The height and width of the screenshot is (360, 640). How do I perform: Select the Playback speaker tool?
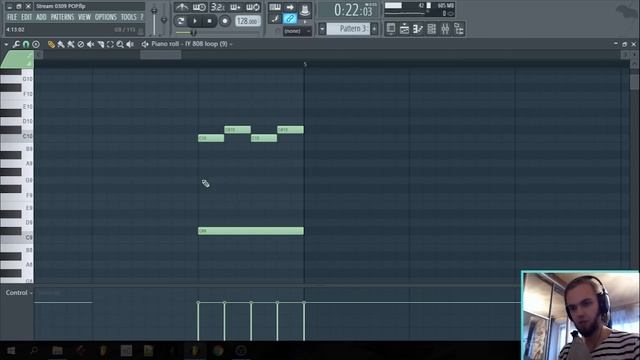(130, 44)
